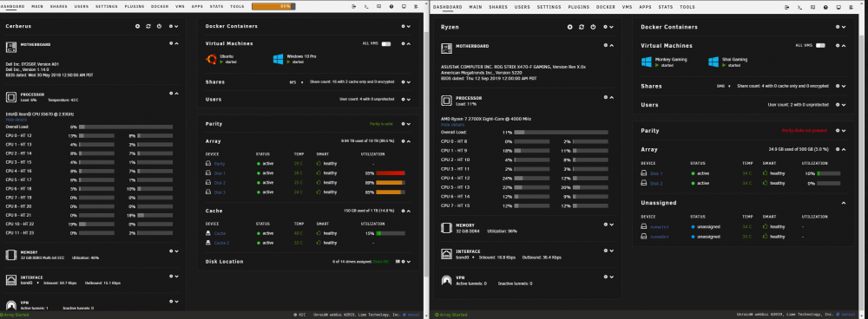Open MAIN tab in Cerberus window

[37, 7]
